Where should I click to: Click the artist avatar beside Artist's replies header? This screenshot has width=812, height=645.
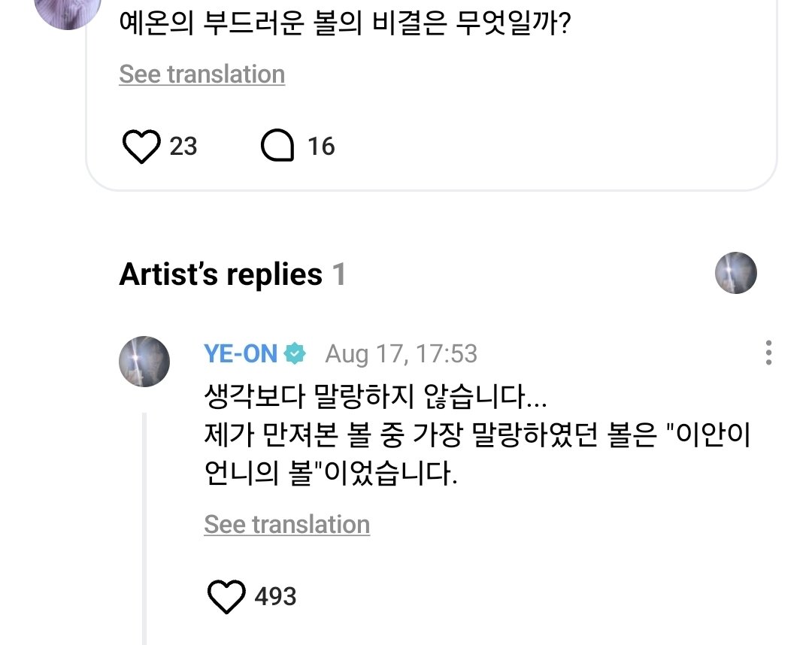(735, 273)
